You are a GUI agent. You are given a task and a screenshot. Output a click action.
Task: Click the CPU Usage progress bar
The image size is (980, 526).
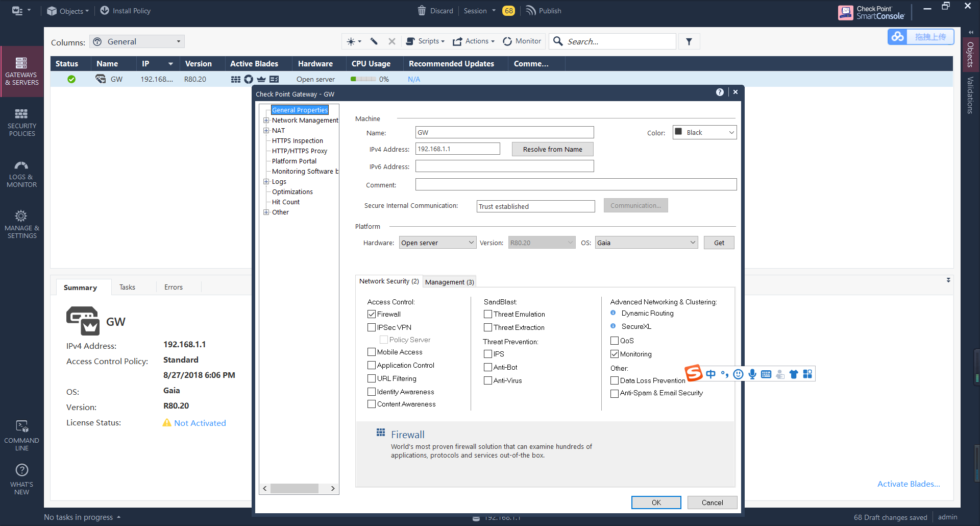[363, 79]
